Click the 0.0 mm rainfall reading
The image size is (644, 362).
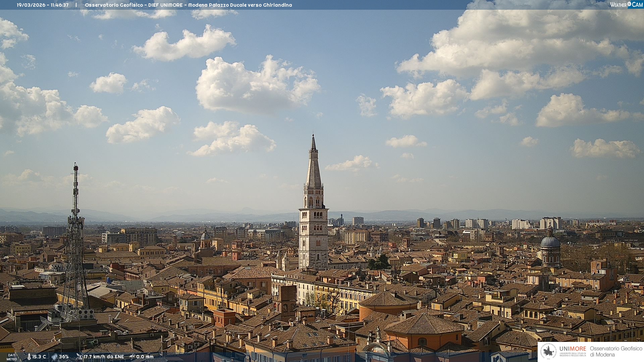click(x=145, y=357)
